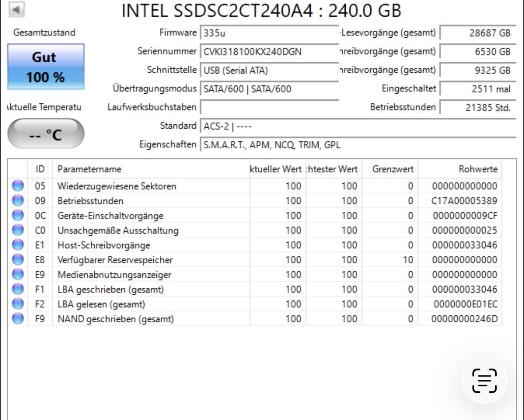Click the Aktueller Wert column header

tap(278, 169)
